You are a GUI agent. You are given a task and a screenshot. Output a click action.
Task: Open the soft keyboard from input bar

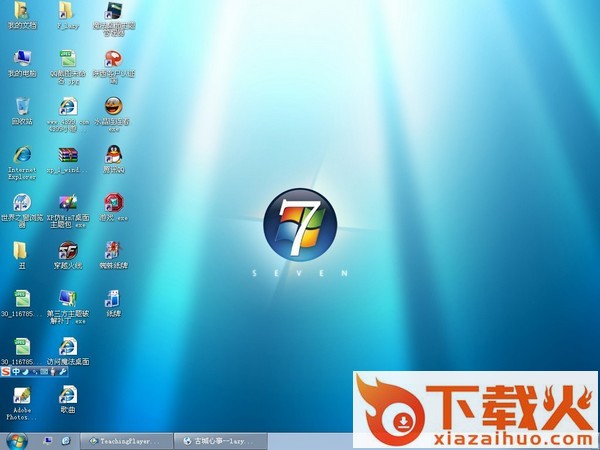click(44, 372)
